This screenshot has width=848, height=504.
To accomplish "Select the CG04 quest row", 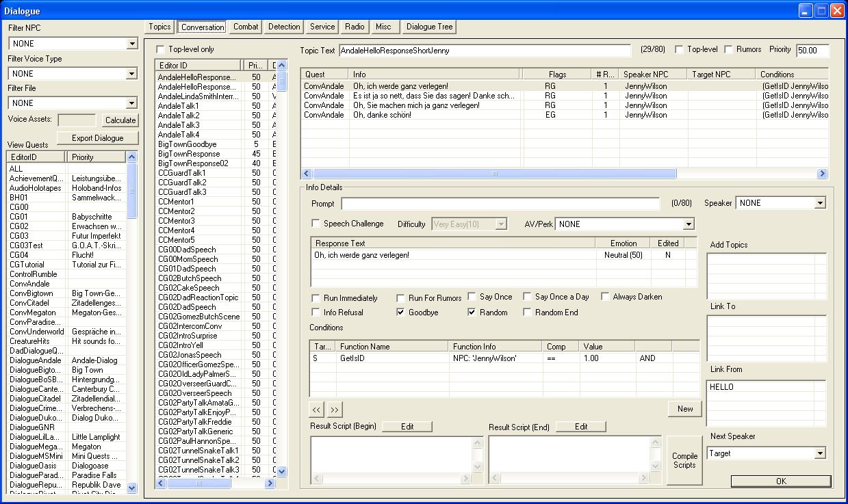I will (x=67, y=255).
